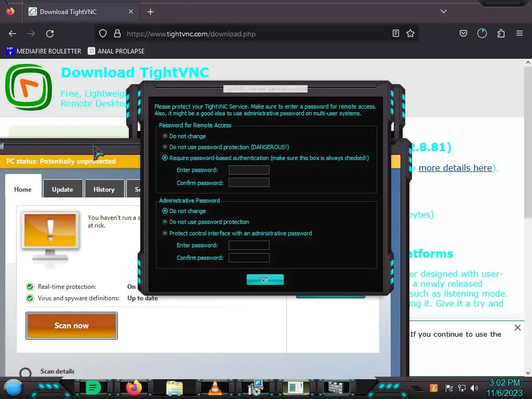
Task: Open the security program taskbar window icon
Action: pos(296,388)
